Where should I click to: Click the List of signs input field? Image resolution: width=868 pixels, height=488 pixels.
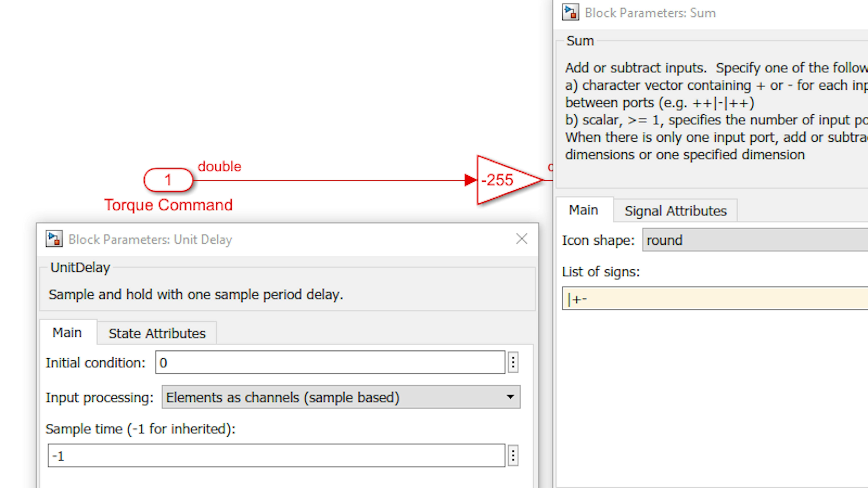tap(715, 298)
